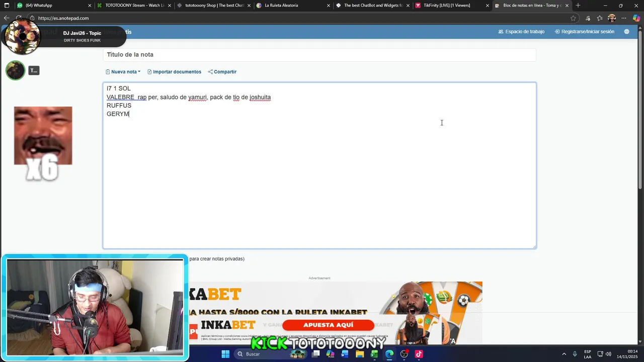Open OBS Studio from the taskbar
The image size is (644, 362).
(x=404, y=354)
